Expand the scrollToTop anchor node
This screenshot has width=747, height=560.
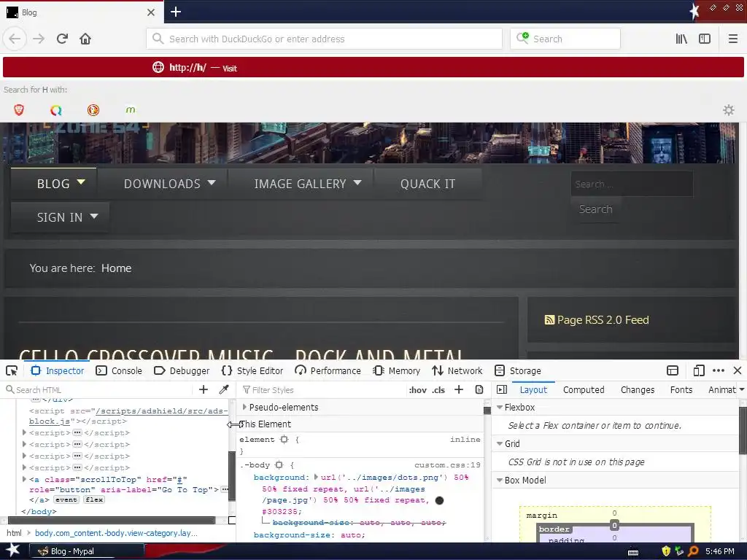coord(24,479)
